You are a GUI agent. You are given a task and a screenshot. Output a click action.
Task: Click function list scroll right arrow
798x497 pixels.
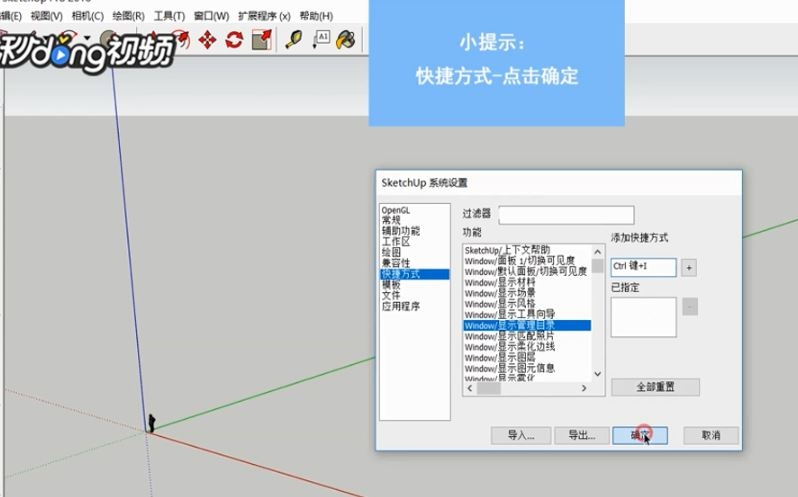coord(584,389)
